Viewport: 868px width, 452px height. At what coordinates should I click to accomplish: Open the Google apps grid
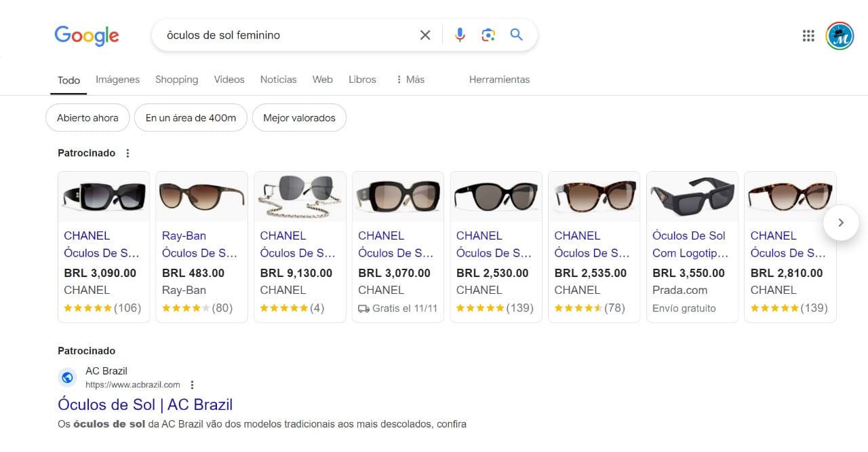coord(808,36)
